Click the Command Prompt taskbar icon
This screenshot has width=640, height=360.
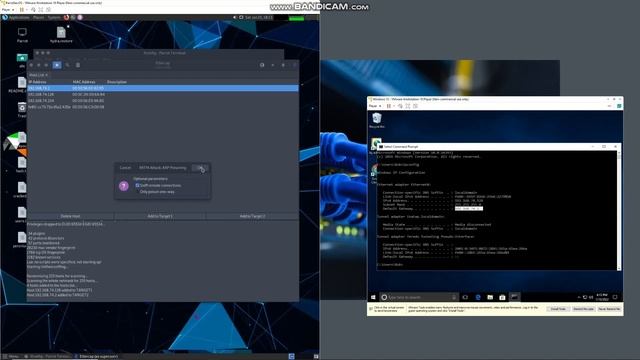pyautogui.click(x=515, y=297)
